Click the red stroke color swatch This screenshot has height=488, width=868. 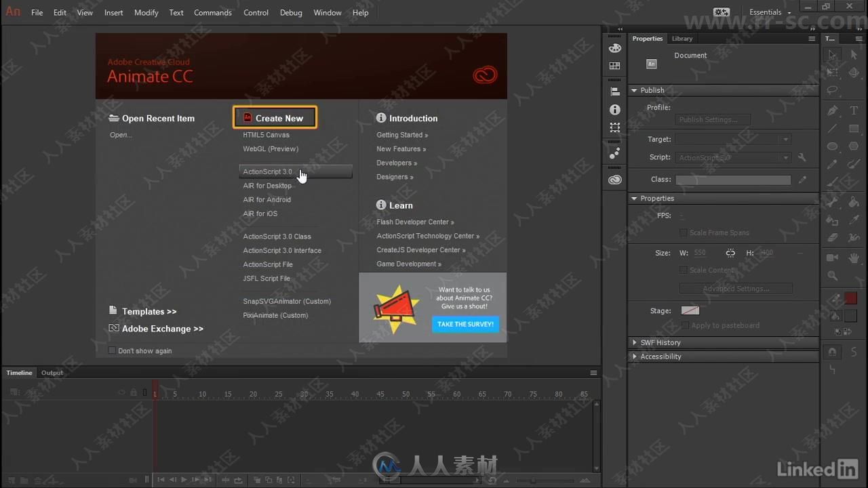tap(851, 299)
